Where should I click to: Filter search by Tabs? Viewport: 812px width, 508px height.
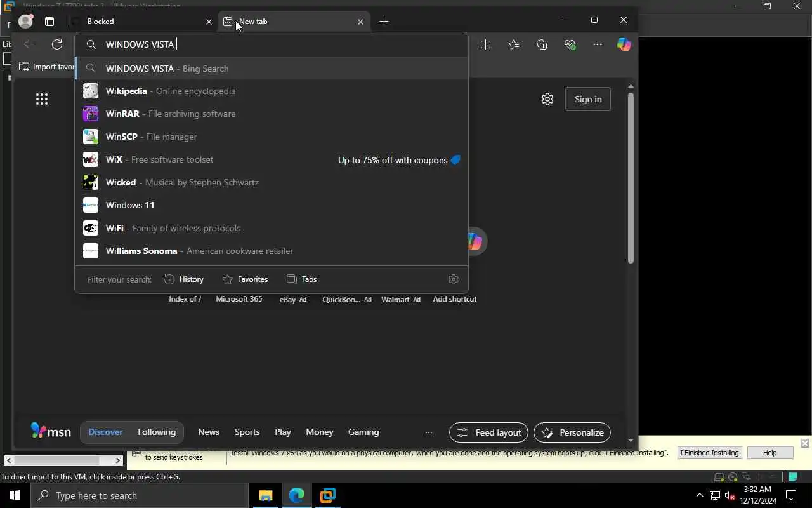(302, 279)
